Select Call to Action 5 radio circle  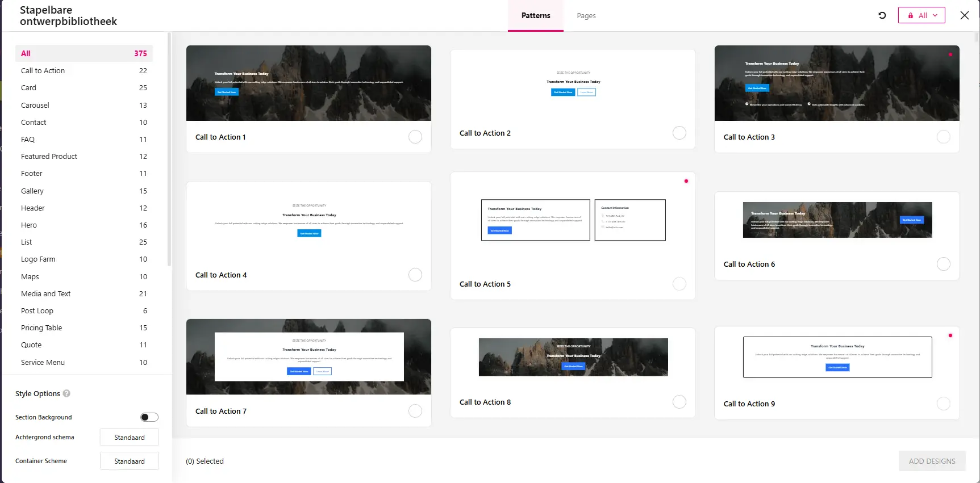click(679, 284)
